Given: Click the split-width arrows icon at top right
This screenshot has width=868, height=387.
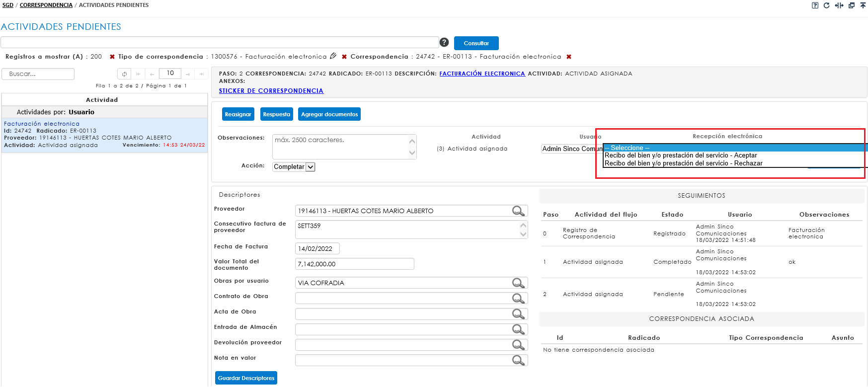Looking at the screenshot, I should pyautogui.click(x=839, y=5).
